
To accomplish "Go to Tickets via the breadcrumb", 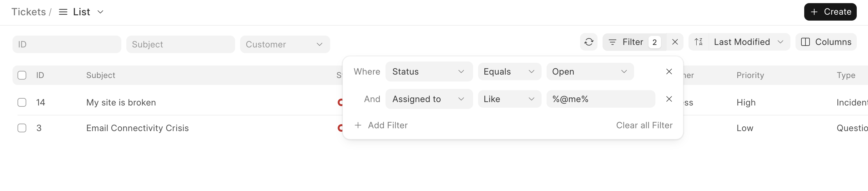I will [28, 12].
